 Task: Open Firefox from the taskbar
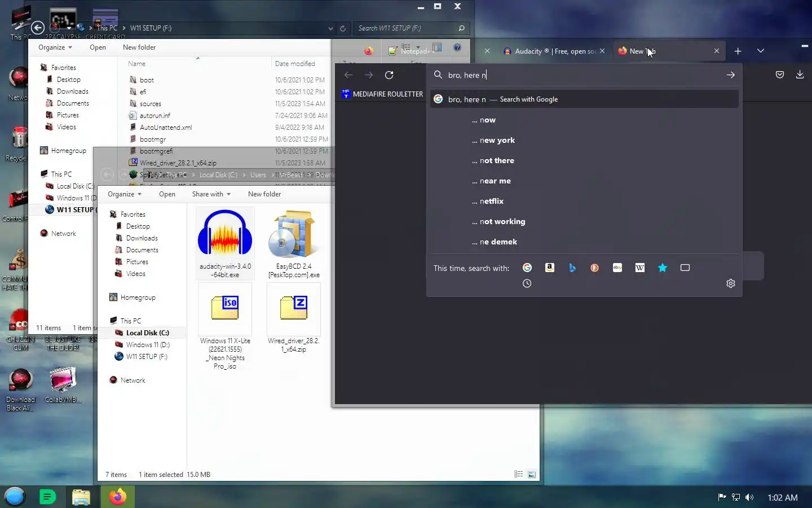[x=118, y=497]
